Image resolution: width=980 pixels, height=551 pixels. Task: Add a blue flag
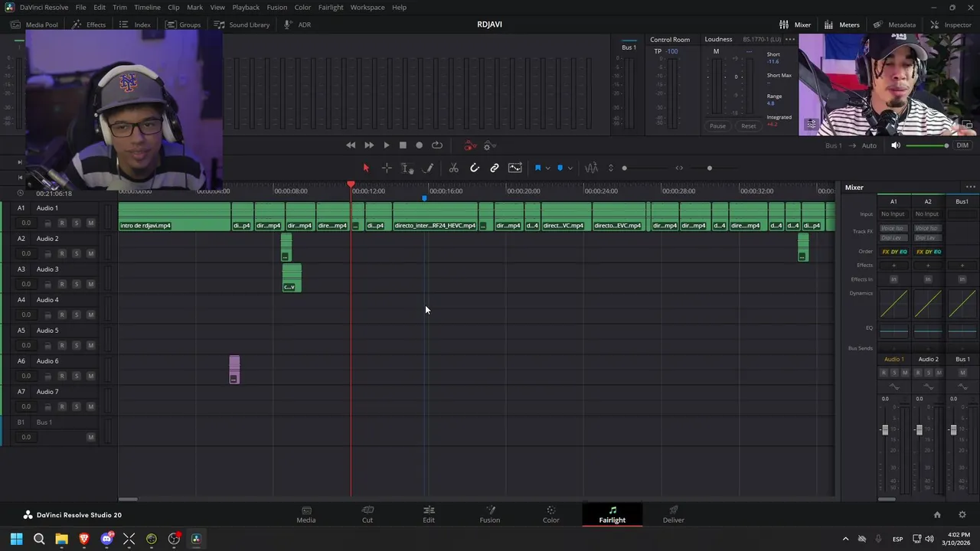tap(537, 168)
